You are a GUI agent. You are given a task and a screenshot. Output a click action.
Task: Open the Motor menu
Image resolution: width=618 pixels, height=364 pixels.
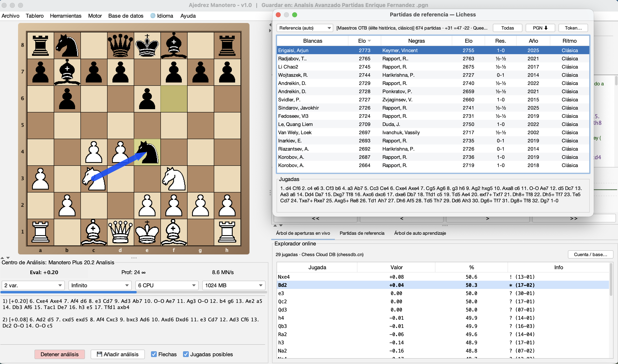tap(95, 16)
